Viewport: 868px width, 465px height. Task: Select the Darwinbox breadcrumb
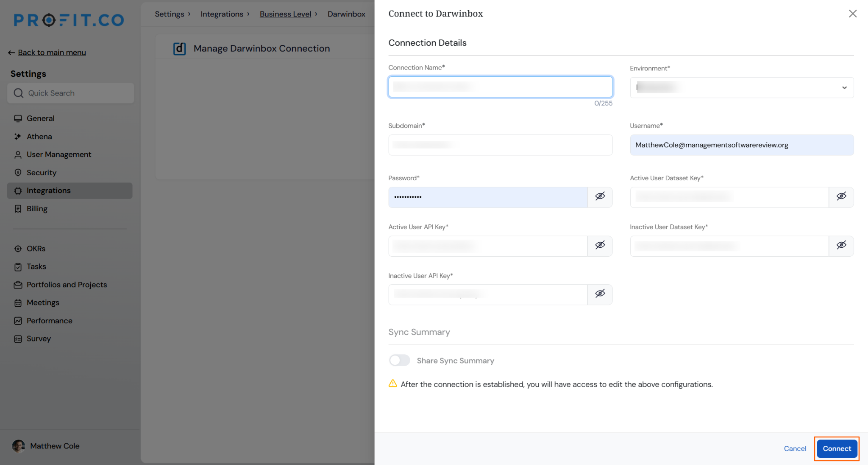point(346,14)
